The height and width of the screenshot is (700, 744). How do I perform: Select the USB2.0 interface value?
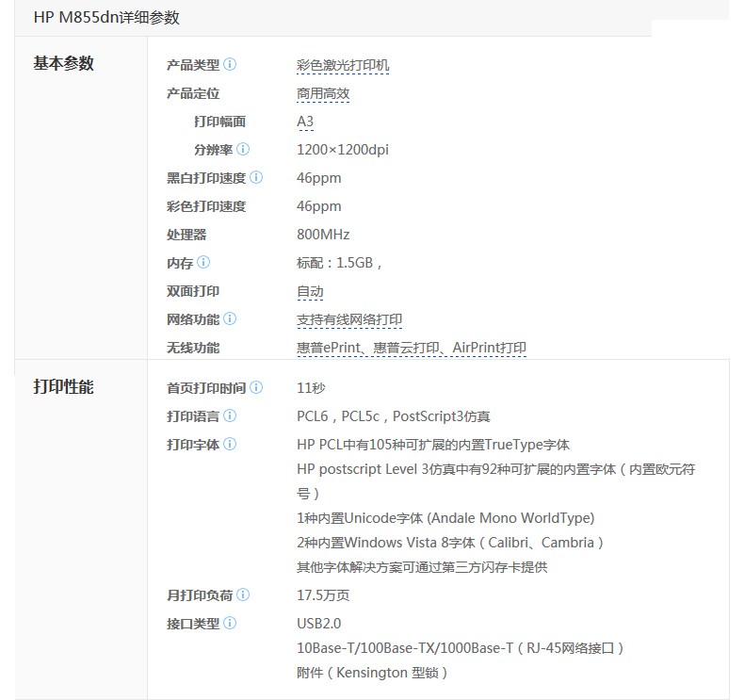(319, 624)
